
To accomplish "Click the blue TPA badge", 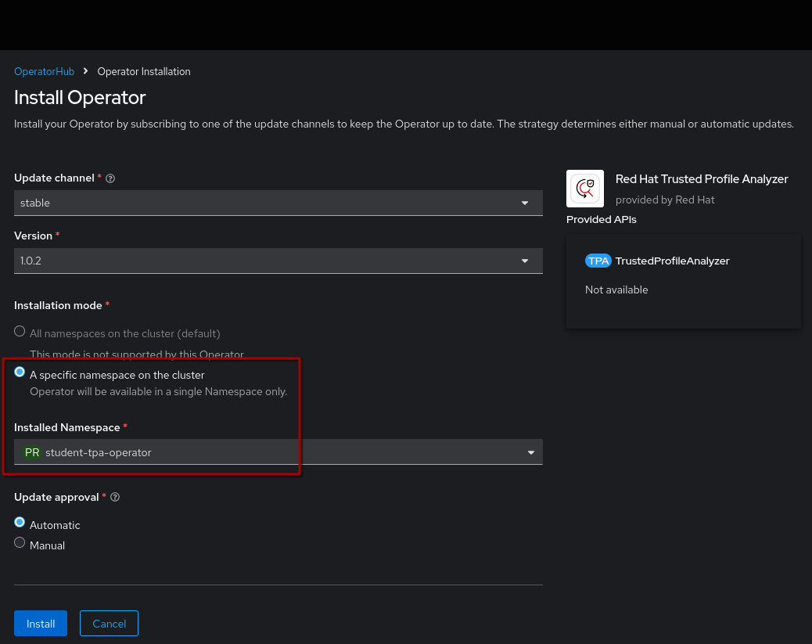I will 598,261.
